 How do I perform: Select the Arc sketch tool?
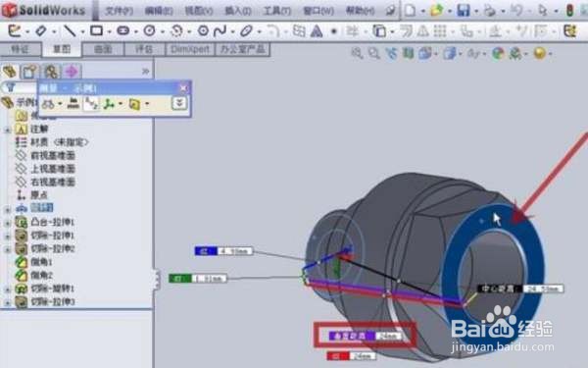coord(176,30)
